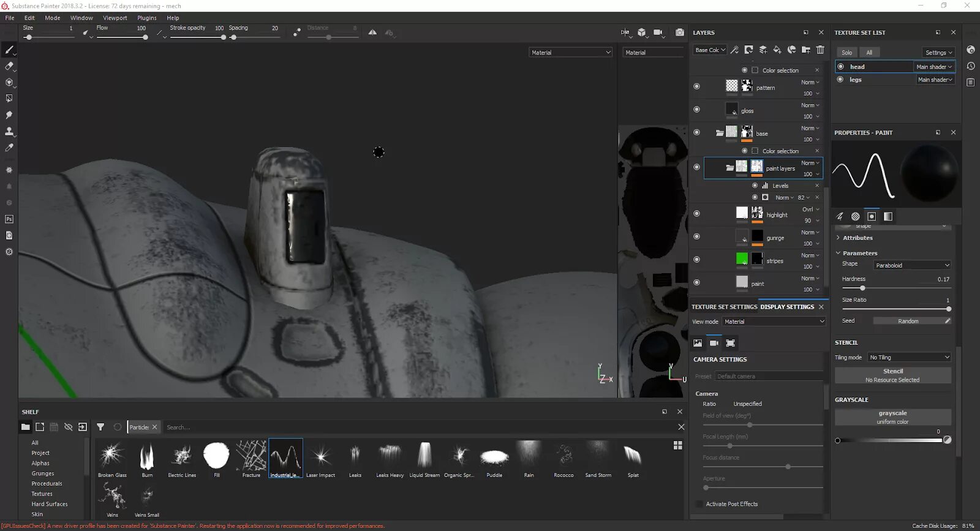The image size is (980, 531).
Task: Toggle visibility of the stripes layer
Action: (x=696, y=260)
